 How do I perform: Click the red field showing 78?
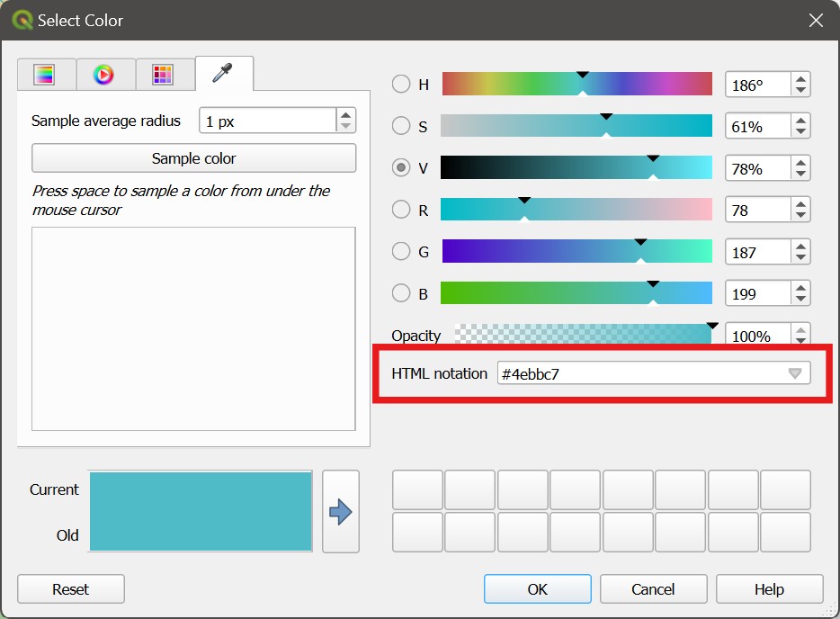(757, 211)
